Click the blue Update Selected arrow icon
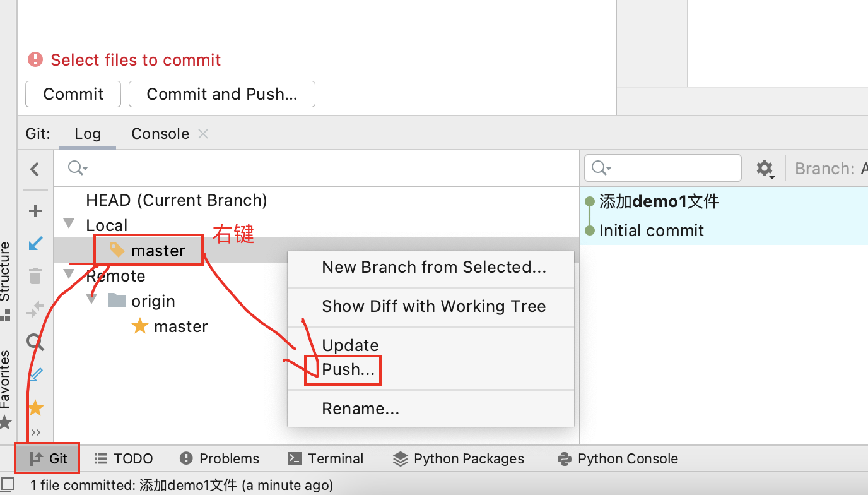 coord(35,244)
